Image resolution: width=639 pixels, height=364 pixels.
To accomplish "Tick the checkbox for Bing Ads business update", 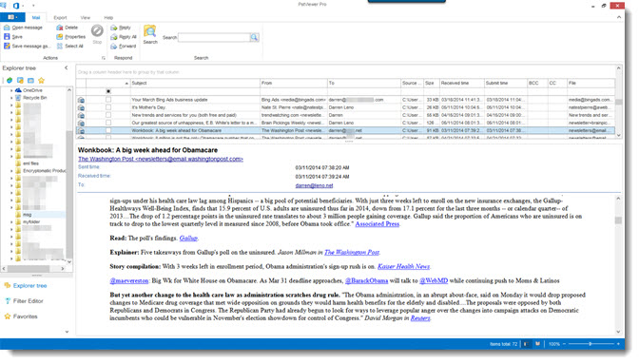I will [108, 100].
